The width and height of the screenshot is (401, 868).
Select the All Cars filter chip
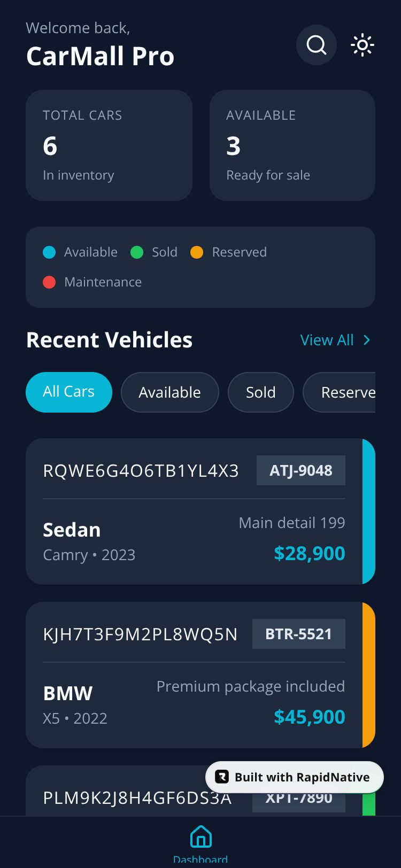69,392
